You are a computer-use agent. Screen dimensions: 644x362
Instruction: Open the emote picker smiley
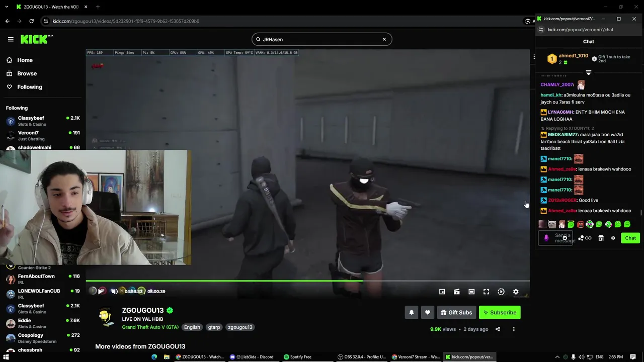tap(565, 238)
